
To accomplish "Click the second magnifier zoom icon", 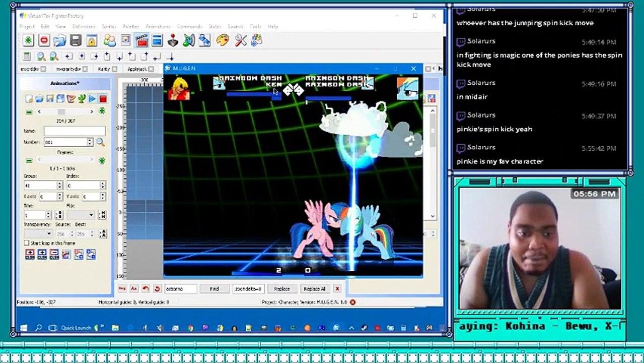I will tap(54, 56).
